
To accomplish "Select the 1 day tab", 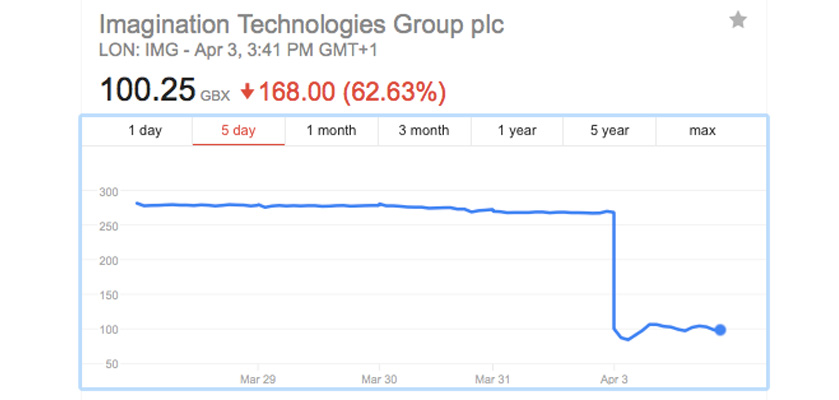I will click(145, 130).
